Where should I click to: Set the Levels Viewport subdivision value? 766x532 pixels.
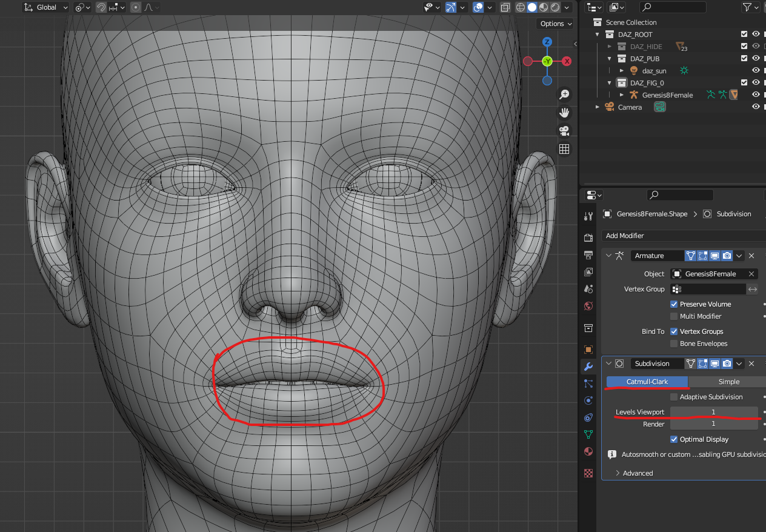[x=714, y=412]
